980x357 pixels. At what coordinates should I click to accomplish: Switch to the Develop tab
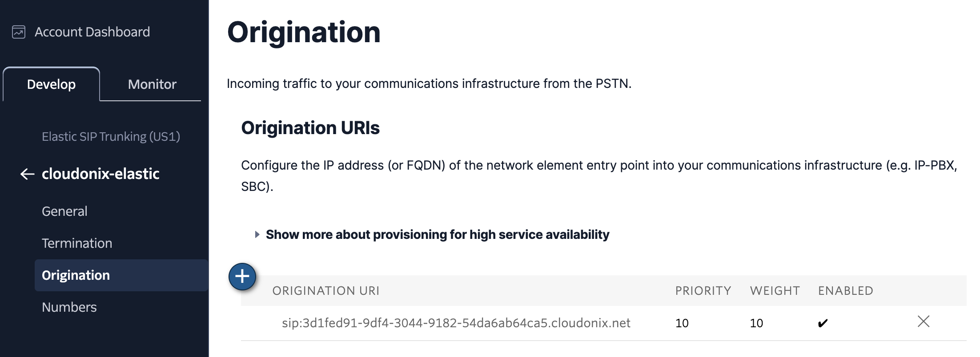tap(51, 84)
